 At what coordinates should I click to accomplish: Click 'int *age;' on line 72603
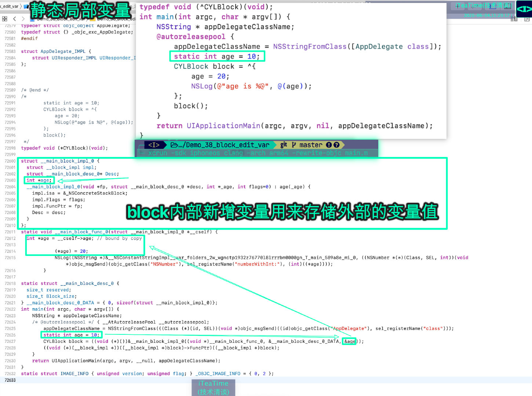click(39, 180)
